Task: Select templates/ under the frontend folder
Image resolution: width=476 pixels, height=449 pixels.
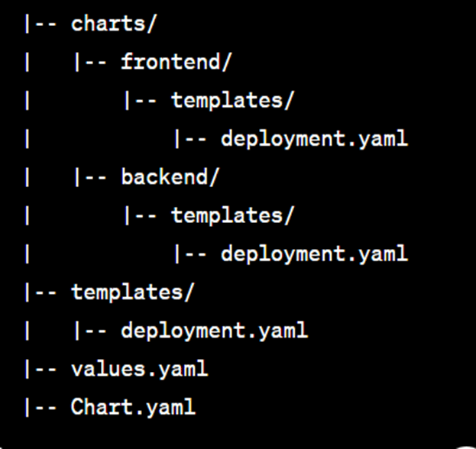Action: (232, 101)
